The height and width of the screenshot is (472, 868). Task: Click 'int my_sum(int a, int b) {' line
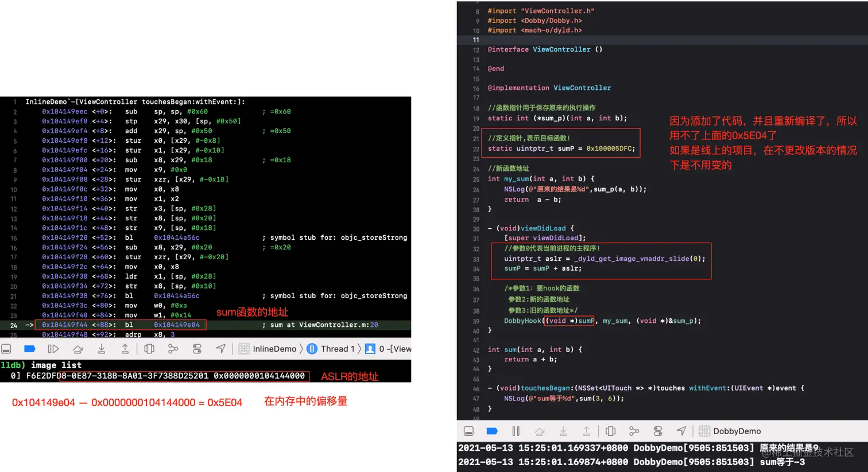tap(541, 179)
